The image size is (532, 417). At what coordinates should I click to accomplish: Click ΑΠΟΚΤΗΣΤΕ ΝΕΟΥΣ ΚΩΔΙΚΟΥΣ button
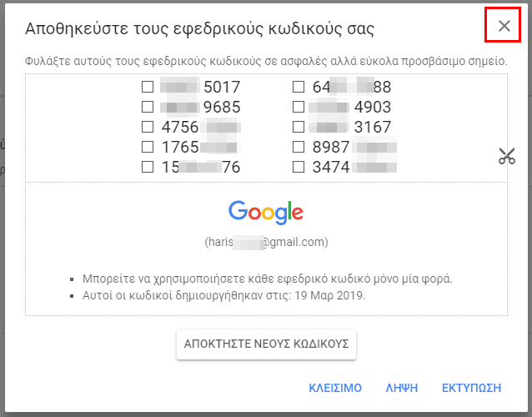click(266, 344)
